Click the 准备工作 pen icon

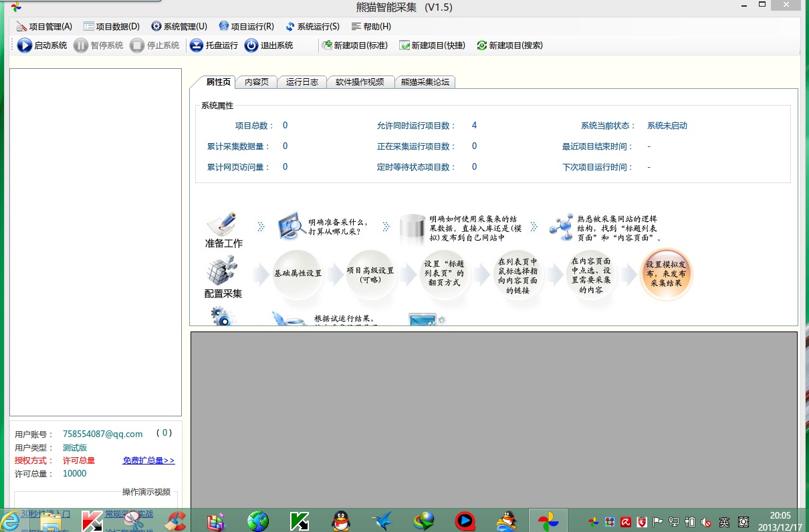(x=223, y=223)
